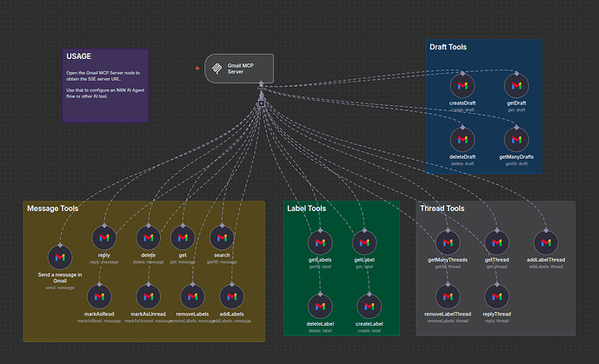Click the 'getAll: draft' subtitle
The image size is (599, 364).
[516, 163]
